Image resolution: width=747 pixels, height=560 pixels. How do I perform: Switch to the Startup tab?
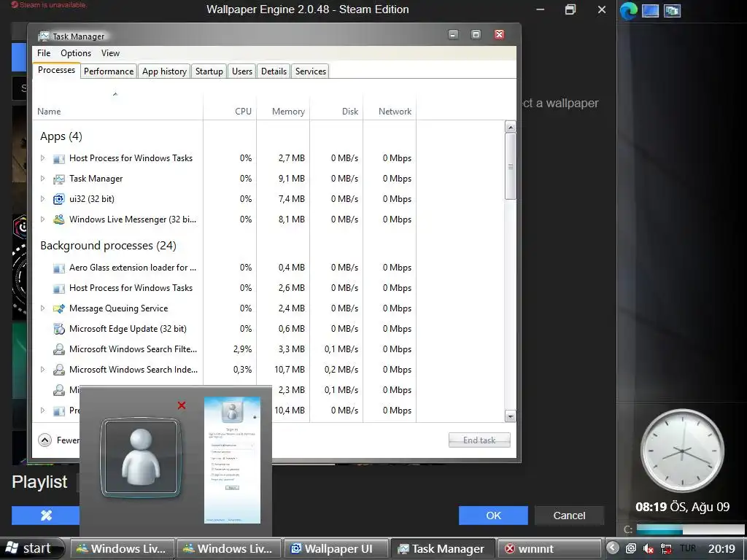pyautogui.click(x=209, y=71)
